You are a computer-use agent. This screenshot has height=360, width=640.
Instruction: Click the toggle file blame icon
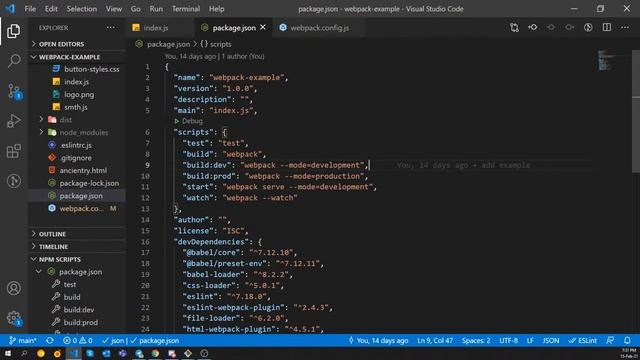coord(588,27)
